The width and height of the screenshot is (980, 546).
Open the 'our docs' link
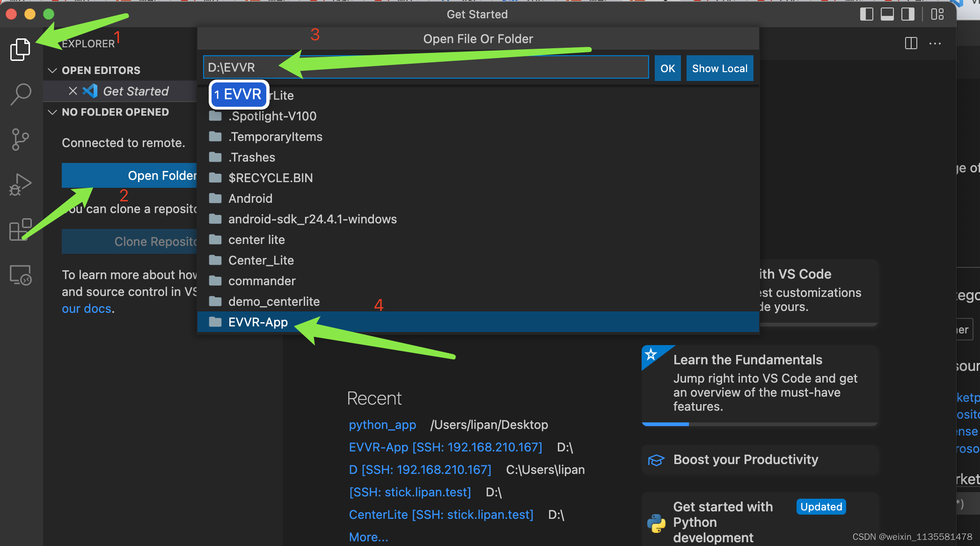86,308
